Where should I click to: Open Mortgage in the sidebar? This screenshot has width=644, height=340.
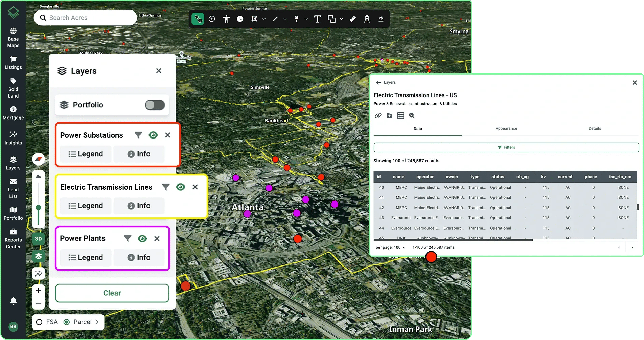(13, 113)
